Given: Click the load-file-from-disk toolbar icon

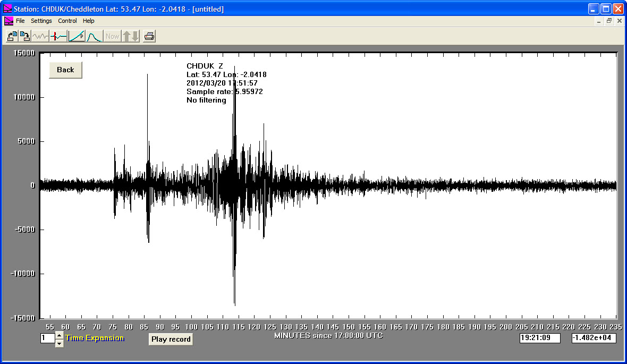Looking at the screenshot, I should (12, 36).
